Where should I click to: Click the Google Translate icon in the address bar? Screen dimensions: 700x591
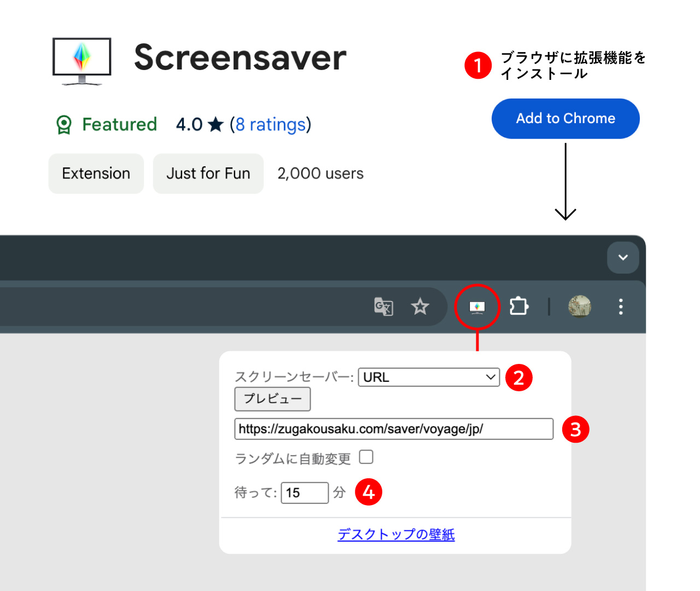[x=383, y=306]
